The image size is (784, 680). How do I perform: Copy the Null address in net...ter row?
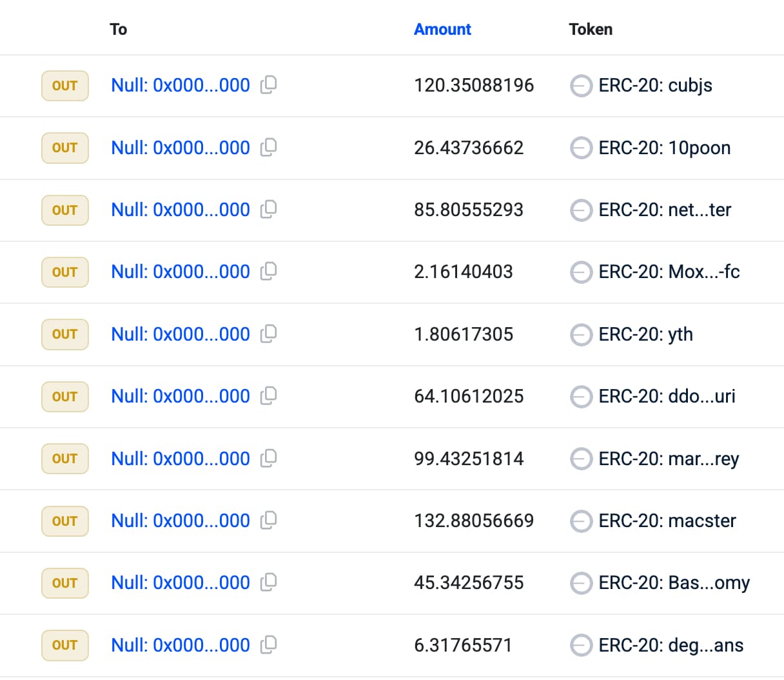click(x=268, y=210)
